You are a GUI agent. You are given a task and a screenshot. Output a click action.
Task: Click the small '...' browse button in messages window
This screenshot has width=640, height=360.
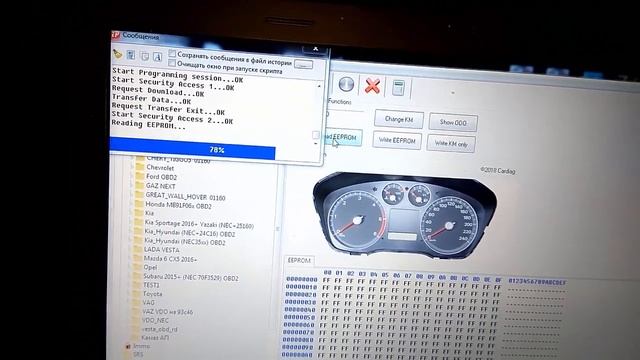tap(303, 64)
